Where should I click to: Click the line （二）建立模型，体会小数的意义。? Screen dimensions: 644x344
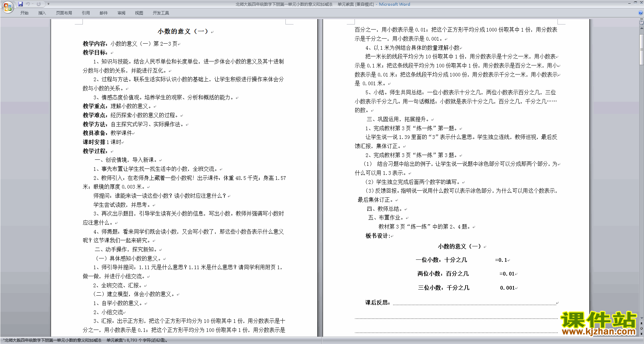(135, 294)
